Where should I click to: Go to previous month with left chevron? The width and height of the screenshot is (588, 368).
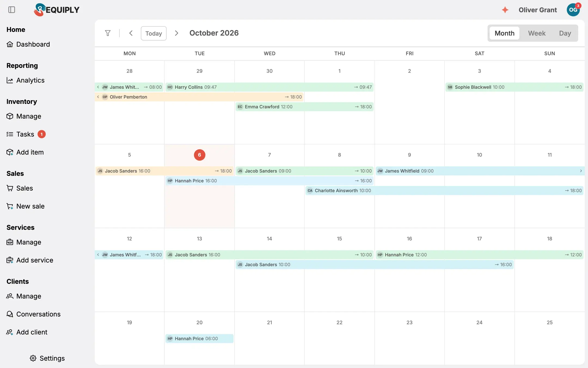pyautogui.click(x=131, y=33)
